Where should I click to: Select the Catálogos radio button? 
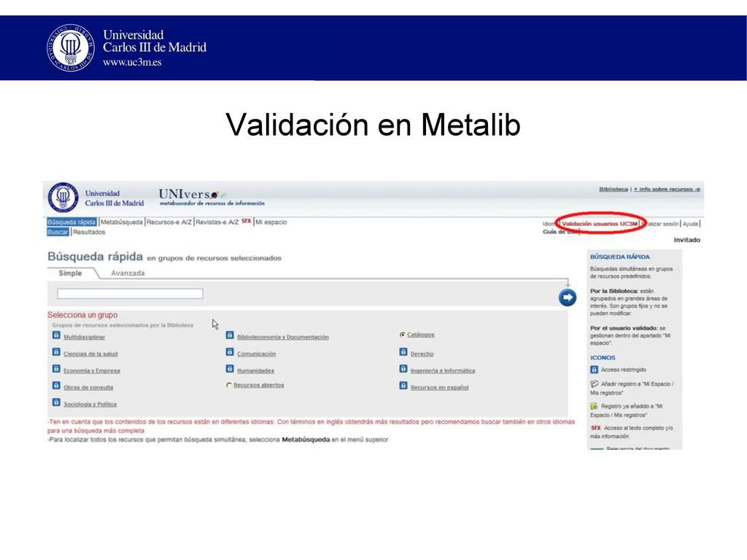coord(403,335)
